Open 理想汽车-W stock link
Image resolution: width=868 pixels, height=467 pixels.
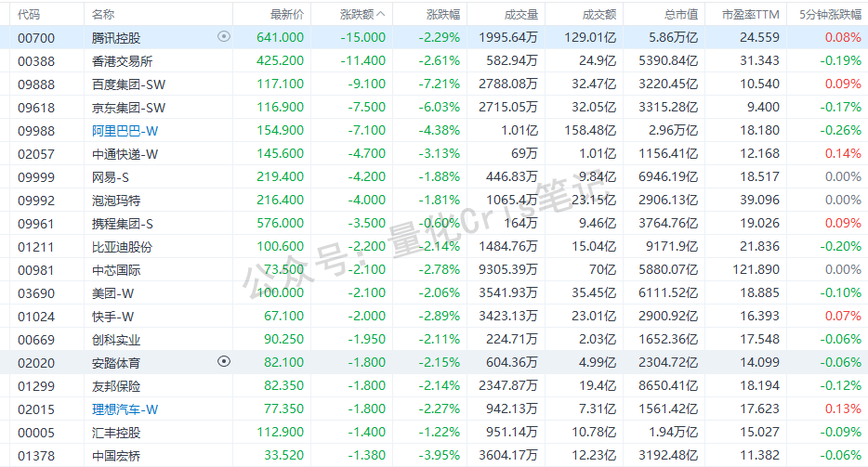tap(125, 409)
